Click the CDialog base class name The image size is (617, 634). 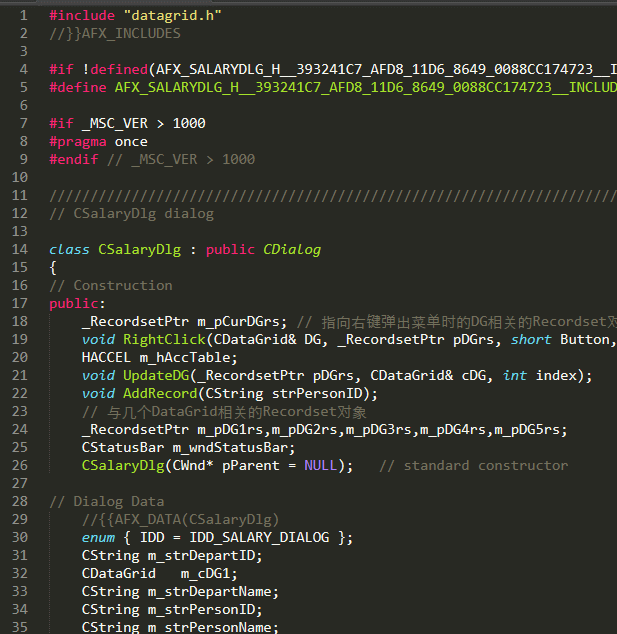click(292, 249)
